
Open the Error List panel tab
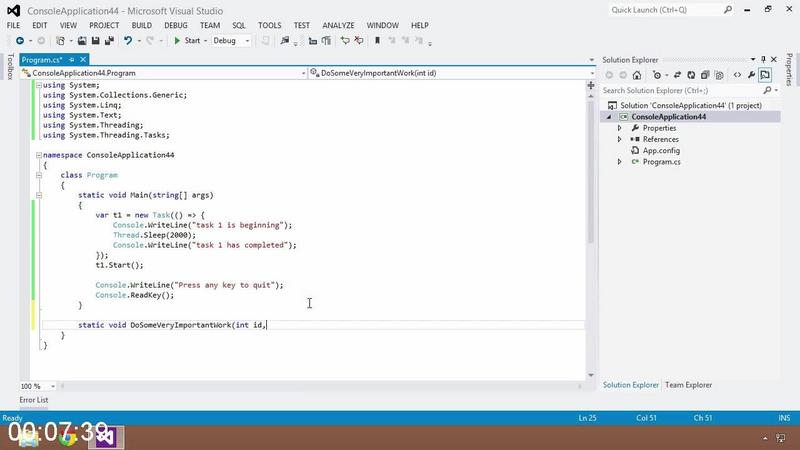pyautogui.click(x=34, y=400)
